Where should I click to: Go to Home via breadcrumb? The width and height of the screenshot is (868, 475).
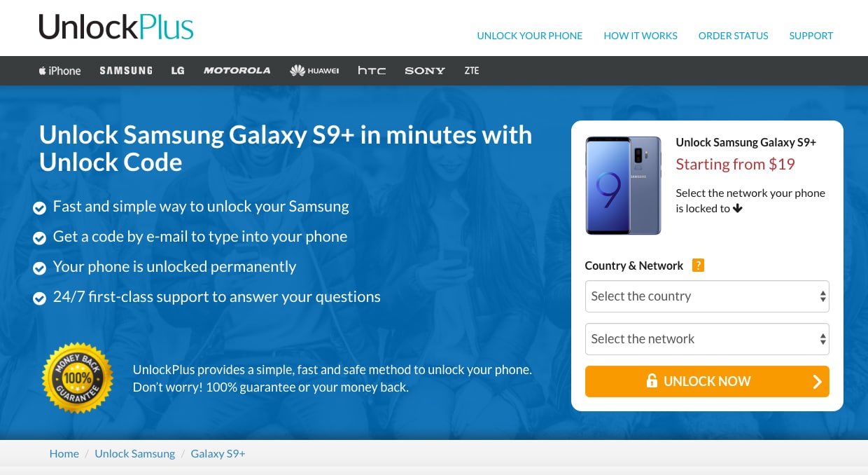[x=64, y=453]
